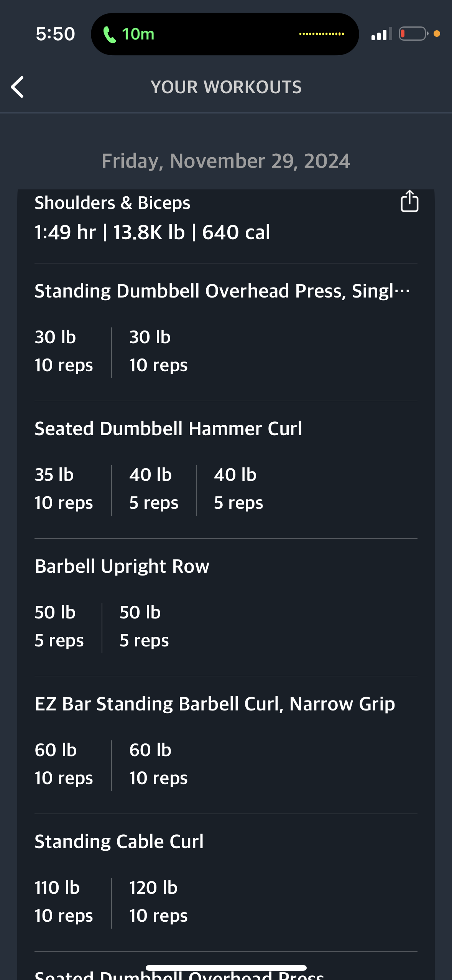The image size is (452, 980).
Task: Select the 35 lb hammer curl set
Action: (64, 488)
